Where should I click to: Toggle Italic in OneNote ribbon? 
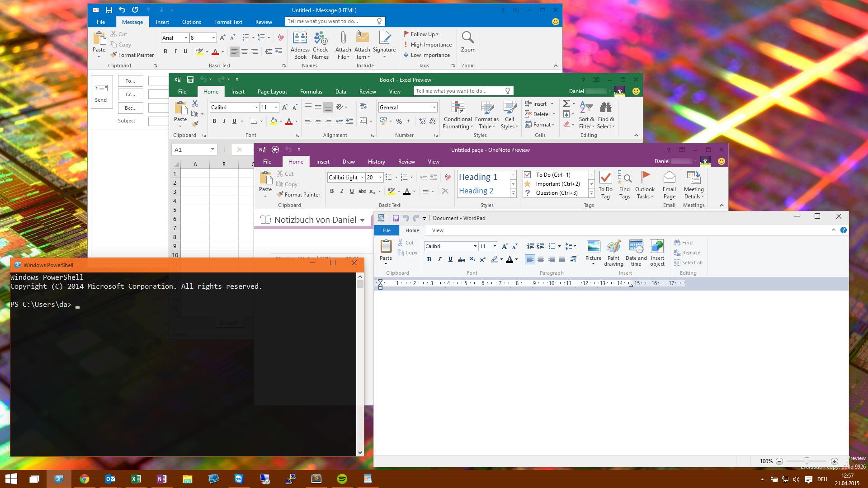342,191
